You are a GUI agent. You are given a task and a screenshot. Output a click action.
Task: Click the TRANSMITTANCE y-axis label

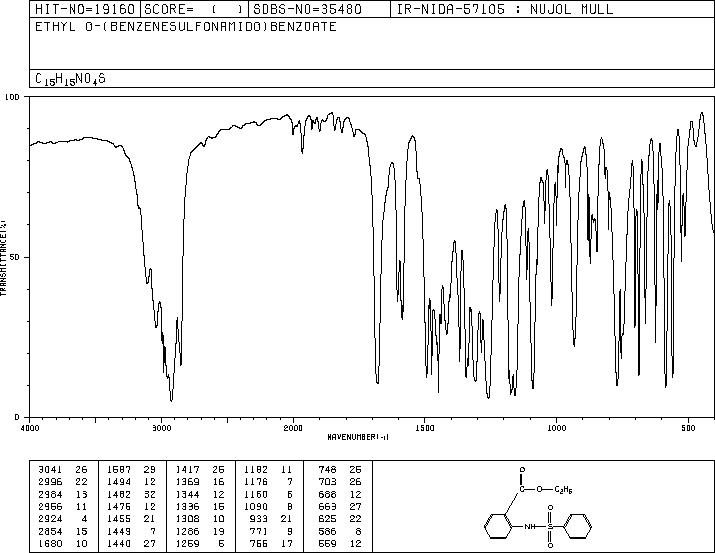coord(5,257)
